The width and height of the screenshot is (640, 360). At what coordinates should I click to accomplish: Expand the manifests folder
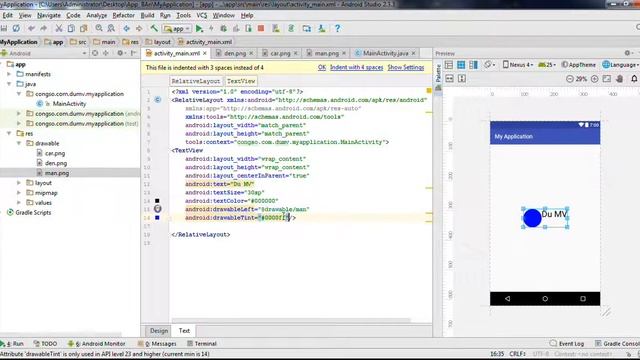9,74
